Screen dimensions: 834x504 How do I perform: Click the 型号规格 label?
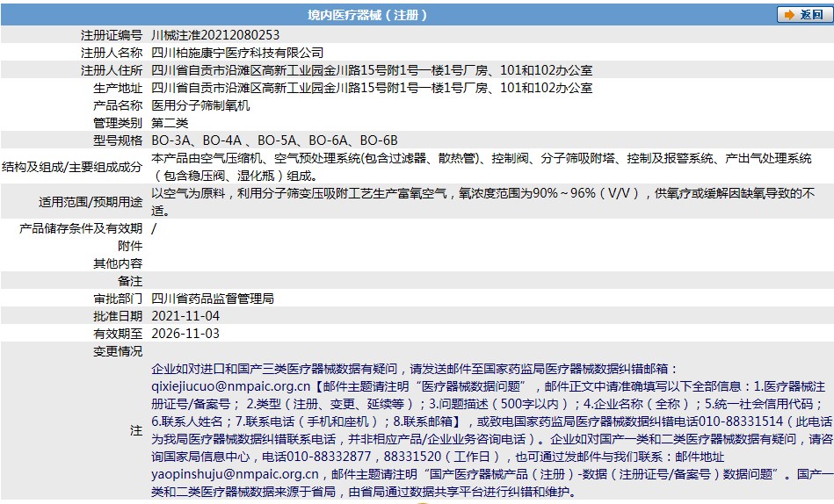tap(118, 140)
